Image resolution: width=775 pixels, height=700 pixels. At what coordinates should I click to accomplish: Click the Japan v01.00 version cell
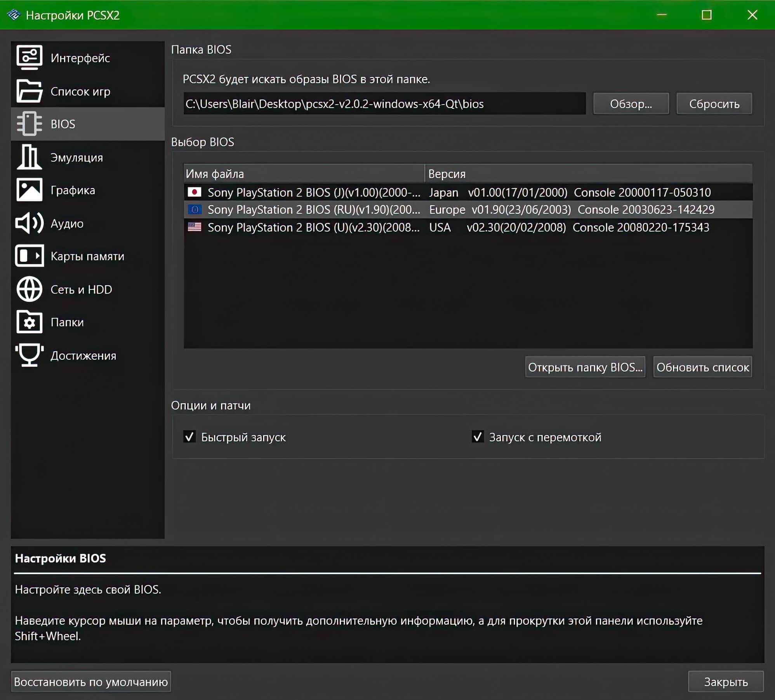coord(570,192)
